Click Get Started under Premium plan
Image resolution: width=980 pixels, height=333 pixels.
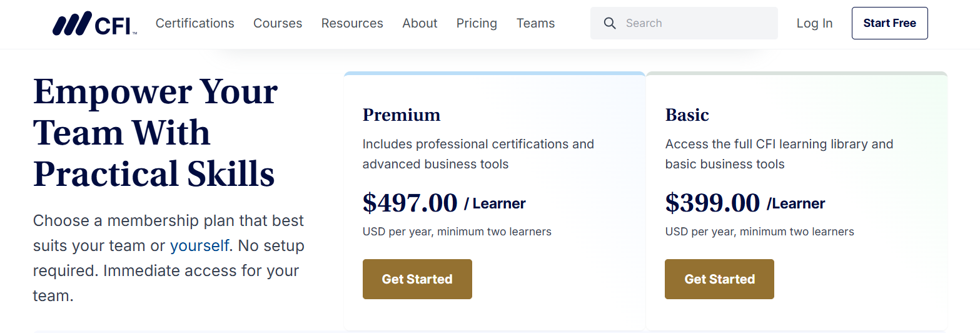click(417, 279)
